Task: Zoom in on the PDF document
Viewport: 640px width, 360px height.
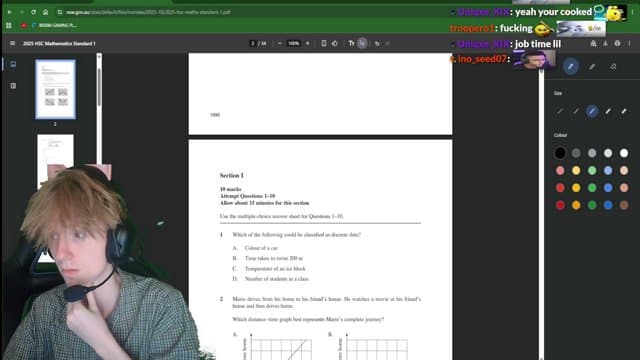Action: coord(308,43)
